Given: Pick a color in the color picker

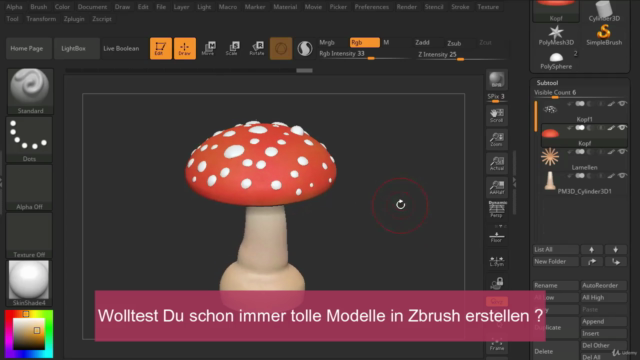Looking at the screenshot, I should point(29,333).
